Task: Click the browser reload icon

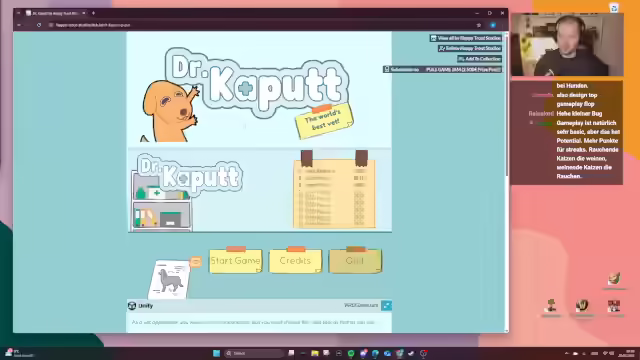Action: (x=39, y=25)
